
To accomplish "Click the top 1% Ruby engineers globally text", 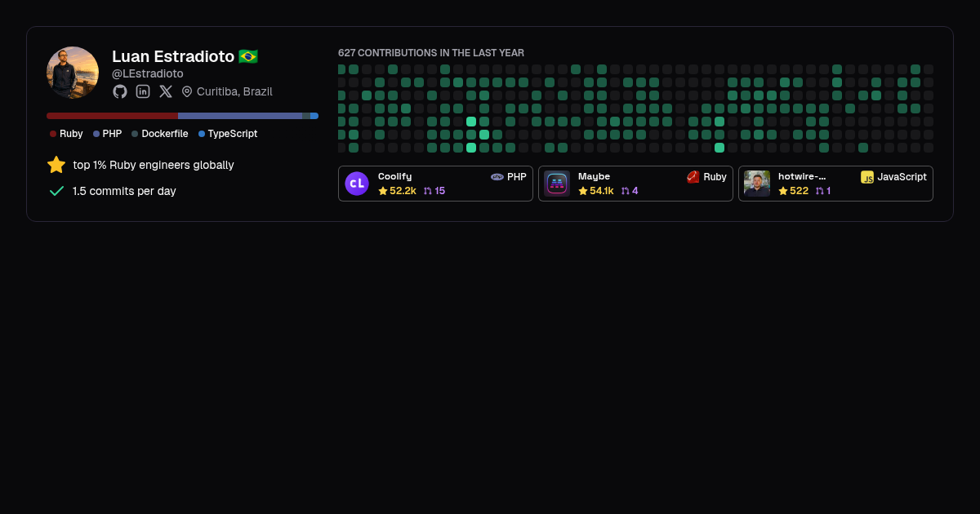I will [x=154, y=165].
